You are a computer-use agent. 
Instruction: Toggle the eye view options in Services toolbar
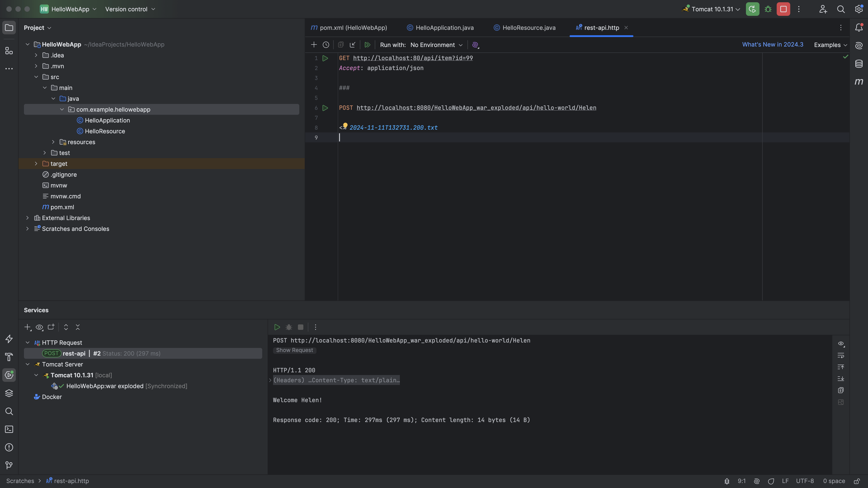pos(39,327)
